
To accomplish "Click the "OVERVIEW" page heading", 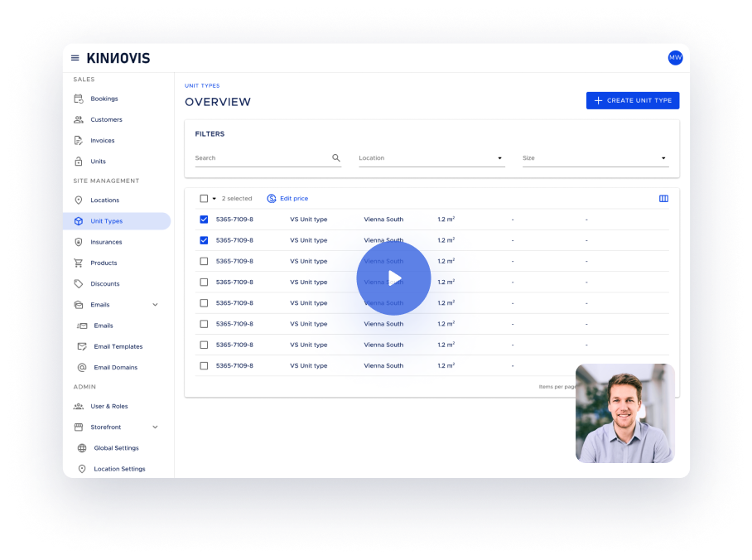I will [218, 102].
